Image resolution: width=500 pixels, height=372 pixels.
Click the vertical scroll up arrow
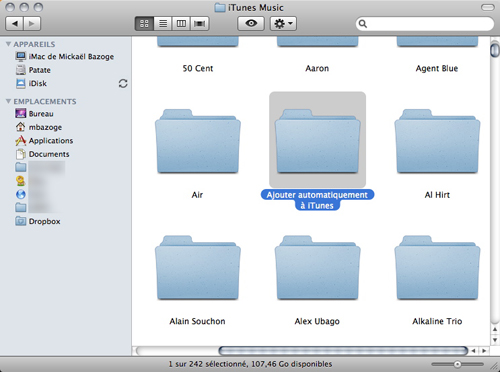[x=495, y=329]
